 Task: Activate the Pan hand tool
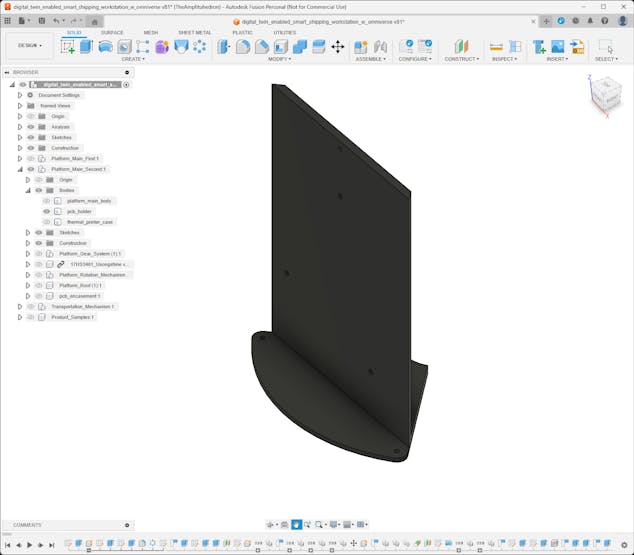click(297, 524)
